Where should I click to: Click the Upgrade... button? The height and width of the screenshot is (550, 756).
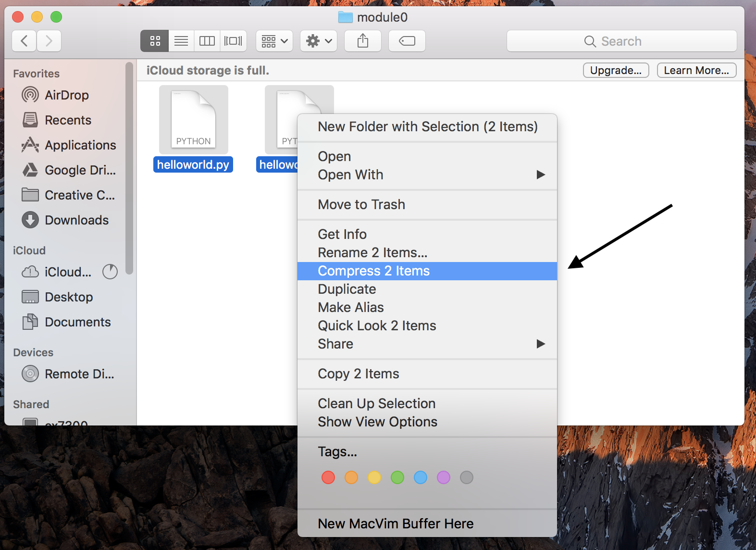pos(616,70)
